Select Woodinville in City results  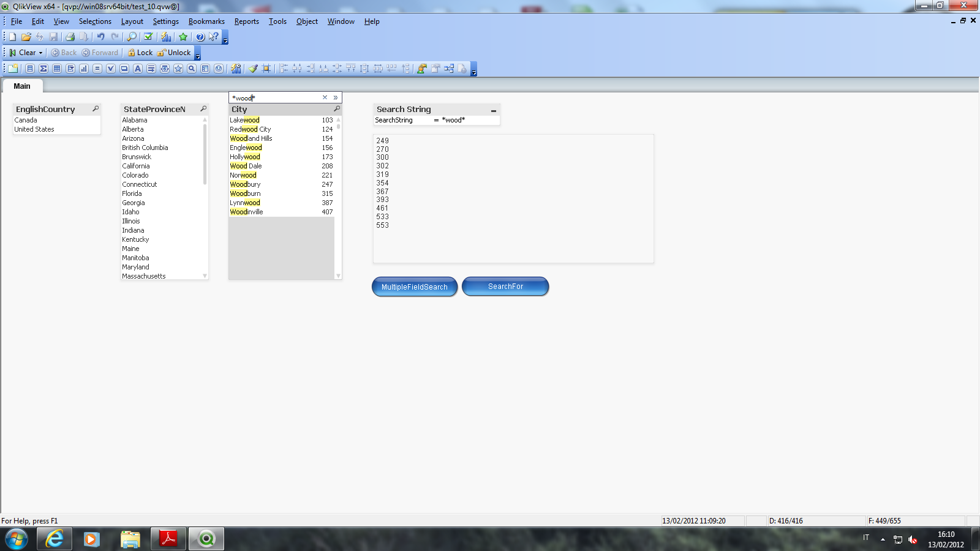click(282, 212)
